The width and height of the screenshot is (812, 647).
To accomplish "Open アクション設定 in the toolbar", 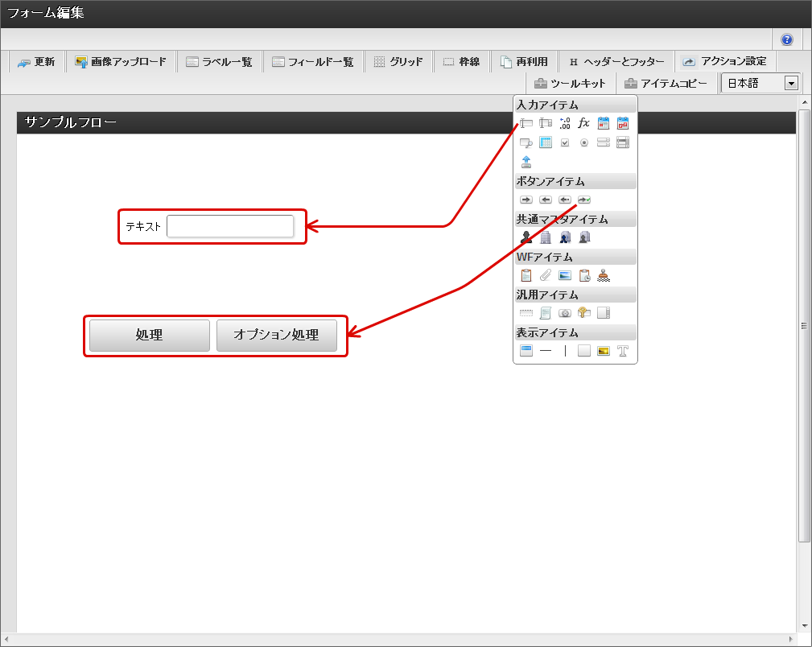I will [x=724, y=61].
